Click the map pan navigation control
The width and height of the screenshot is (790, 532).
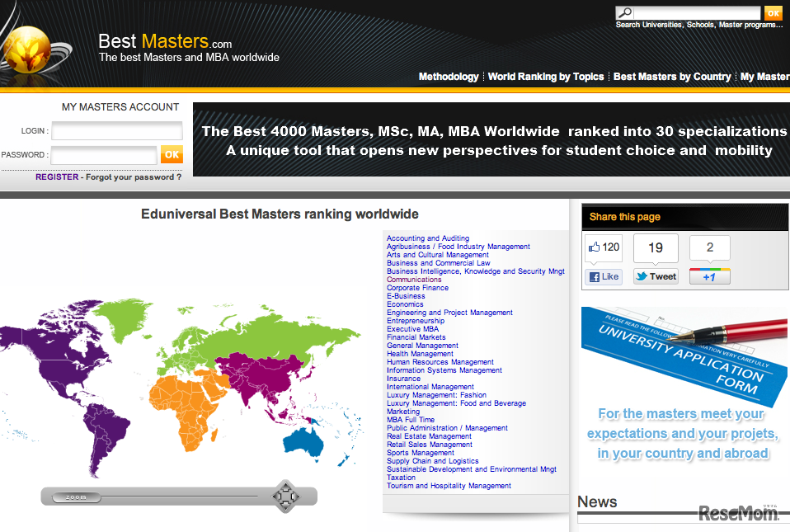(x=285, y=497)
